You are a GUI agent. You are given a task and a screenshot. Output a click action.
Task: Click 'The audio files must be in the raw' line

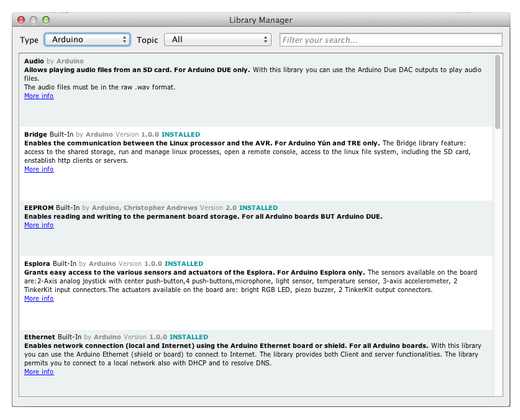[x=99, y=87]
